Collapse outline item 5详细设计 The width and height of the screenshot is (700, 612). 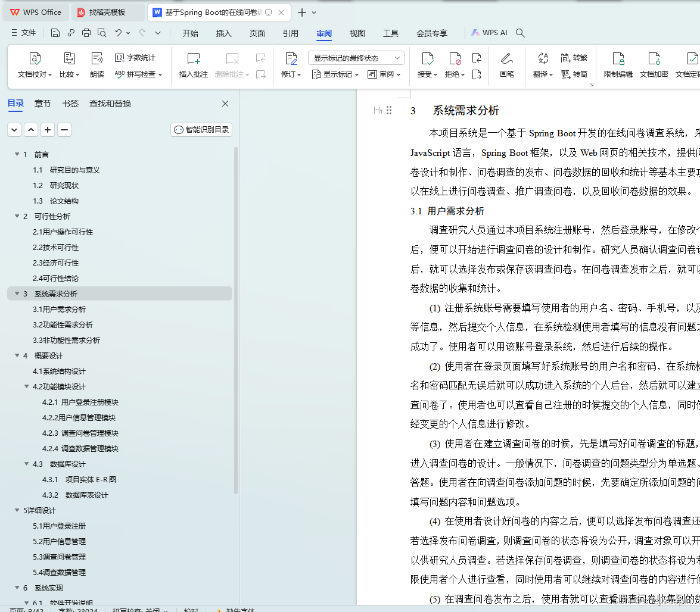click(17, 510)
